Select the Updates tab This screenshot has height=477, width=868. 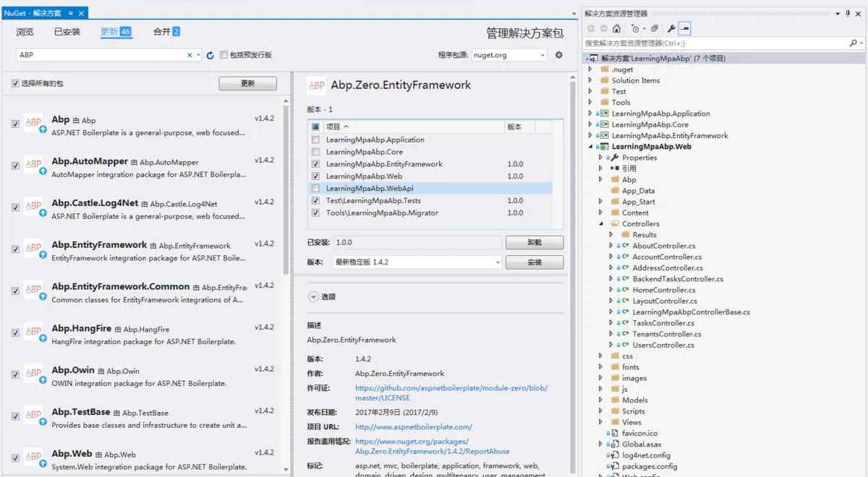[116, 32]
